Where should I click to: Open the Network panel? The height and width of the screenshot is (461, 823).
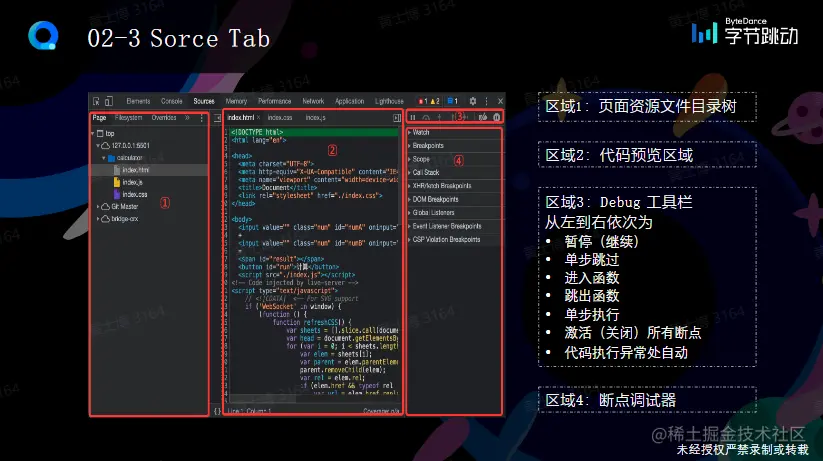pyautogui.click(x=313, y=101)
